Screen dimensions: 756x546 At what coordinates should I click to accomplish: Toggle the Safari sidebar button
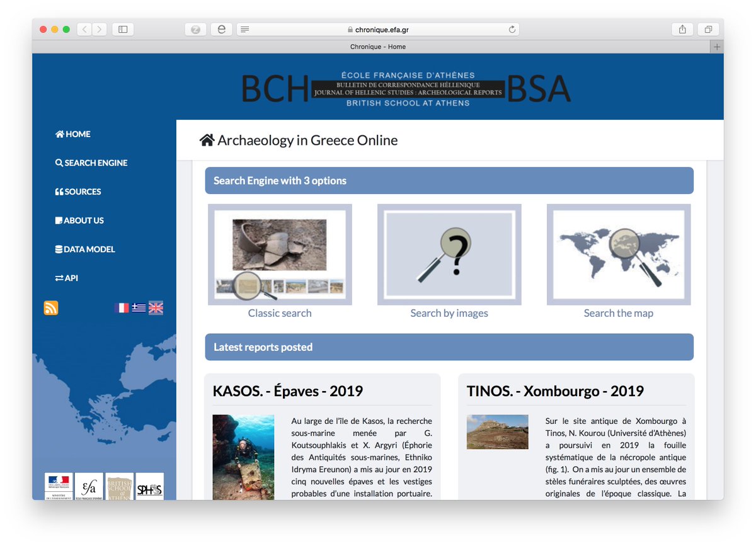coord(123,29)
